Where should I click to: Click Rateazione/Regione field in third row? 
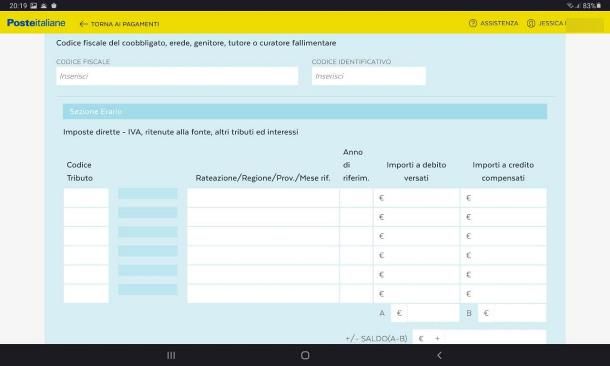(x=263, y=236)
